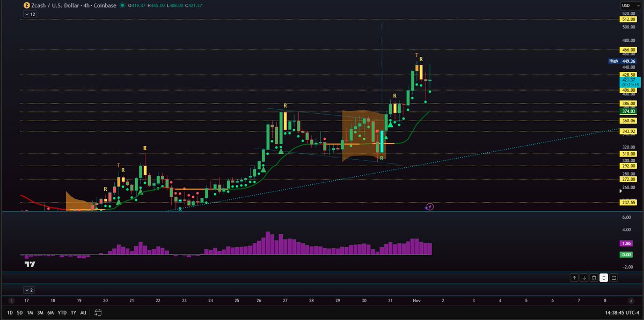Screen dimensions: 644x320
Task: Click the purple 1.86 histogram value label
Action: (626, 243)
